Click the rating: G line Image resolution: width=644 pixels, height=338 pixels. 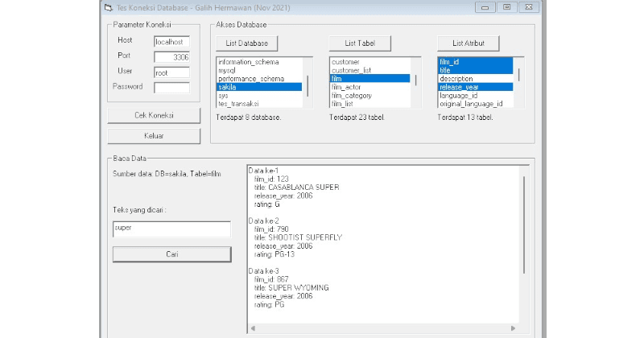[x=267, y=204]
